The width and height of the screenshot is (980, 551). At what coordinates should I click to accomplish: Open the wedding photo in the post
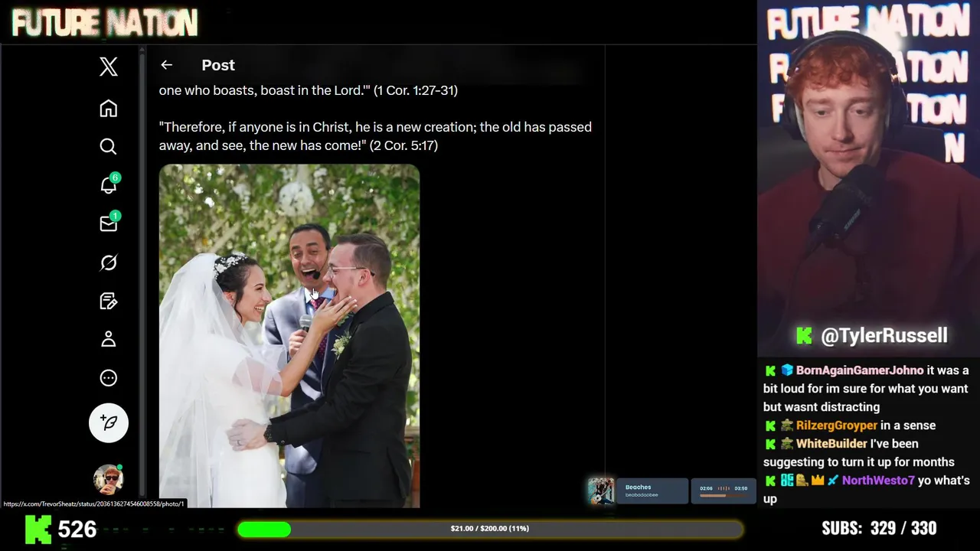(x=289, y=336)
